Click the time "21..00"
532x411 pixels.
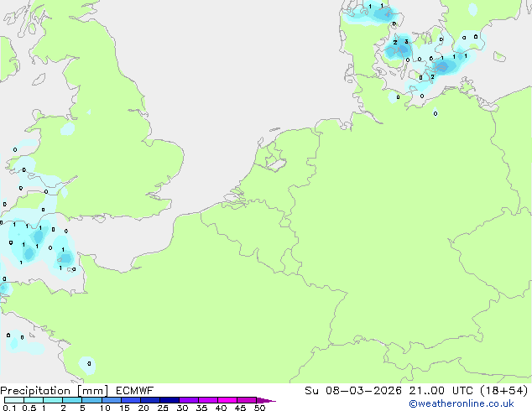tap(426, 391)
